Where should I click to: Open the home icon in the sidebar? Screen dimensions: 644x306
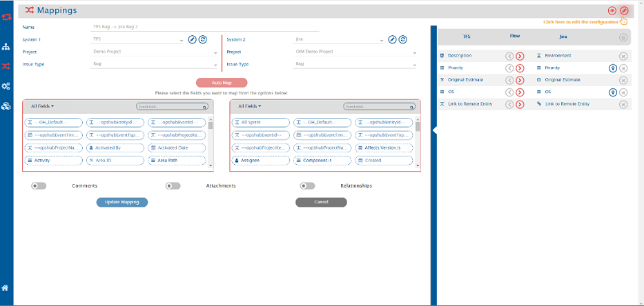(x=6, y=287)
